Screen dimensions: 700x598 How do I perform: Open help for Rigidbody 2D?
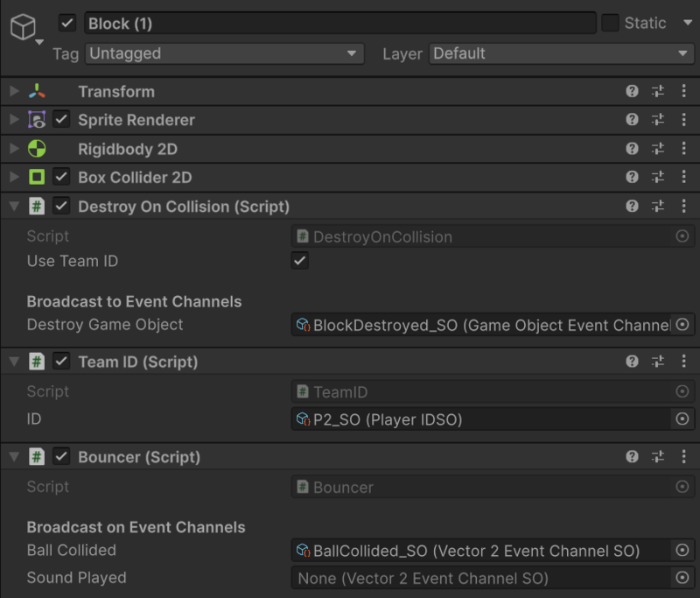(x=632, y=149)
